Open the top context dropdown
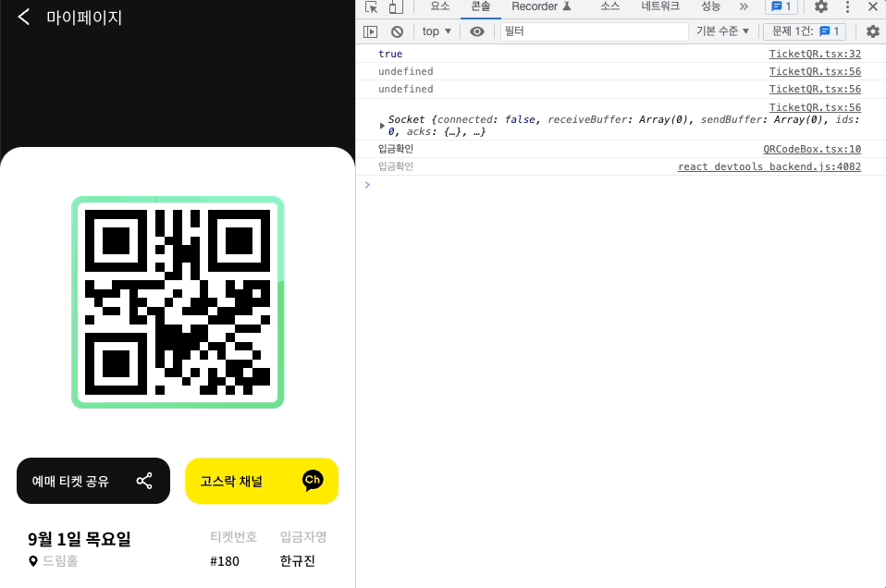This screenshot has height=588, width=886. [x=437, y=31]
